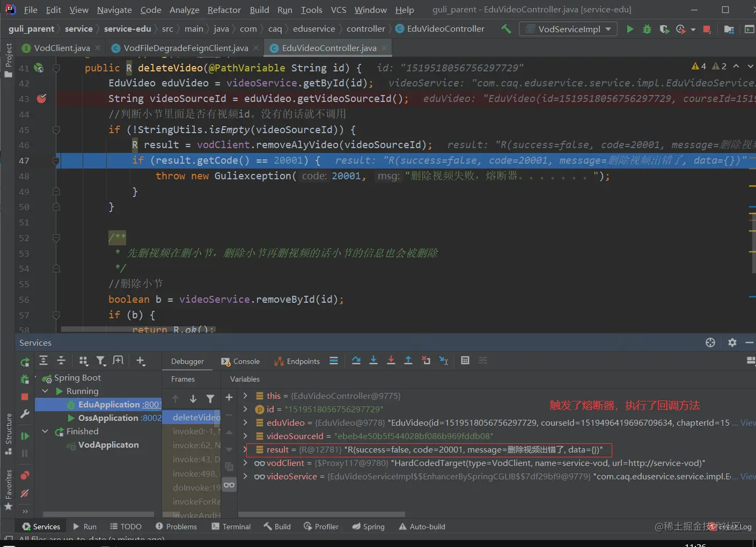Collapse the Running tree node
Viewport: 756px width, 547px height.
pos(46,391)
